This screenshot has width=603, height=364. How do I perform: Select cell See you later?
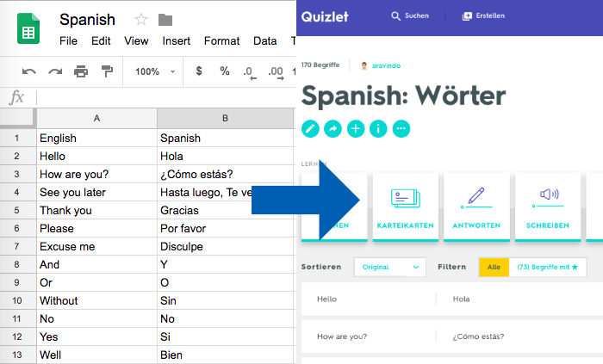[96, 192]
